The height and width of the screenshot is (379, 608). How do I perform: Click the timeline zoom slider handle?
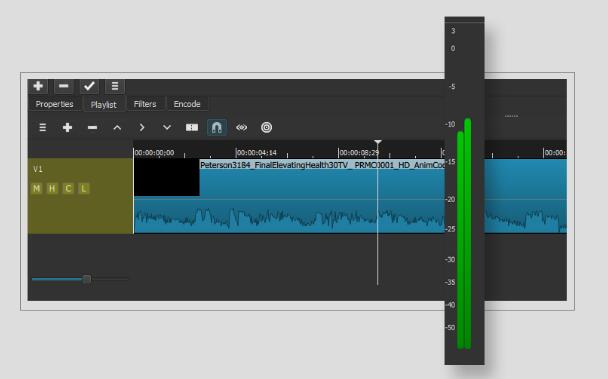pos(87,279)
